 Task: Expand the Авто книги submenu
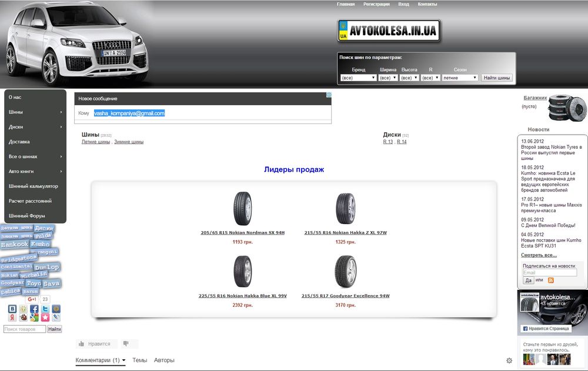(x=61, y=172)
